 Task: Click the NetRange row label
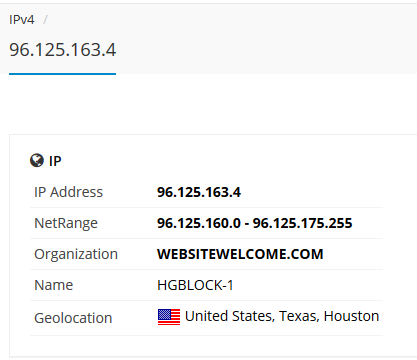[x=66, y=223]
